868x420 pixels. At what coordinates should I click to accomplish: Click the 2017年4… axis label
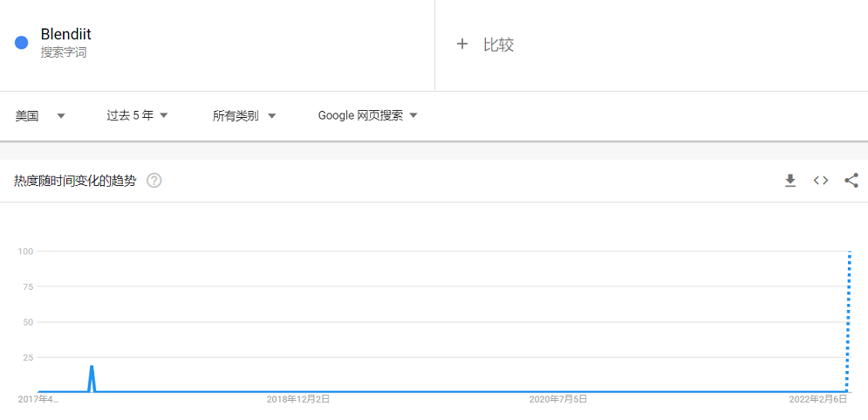click(x=38, y=399)
